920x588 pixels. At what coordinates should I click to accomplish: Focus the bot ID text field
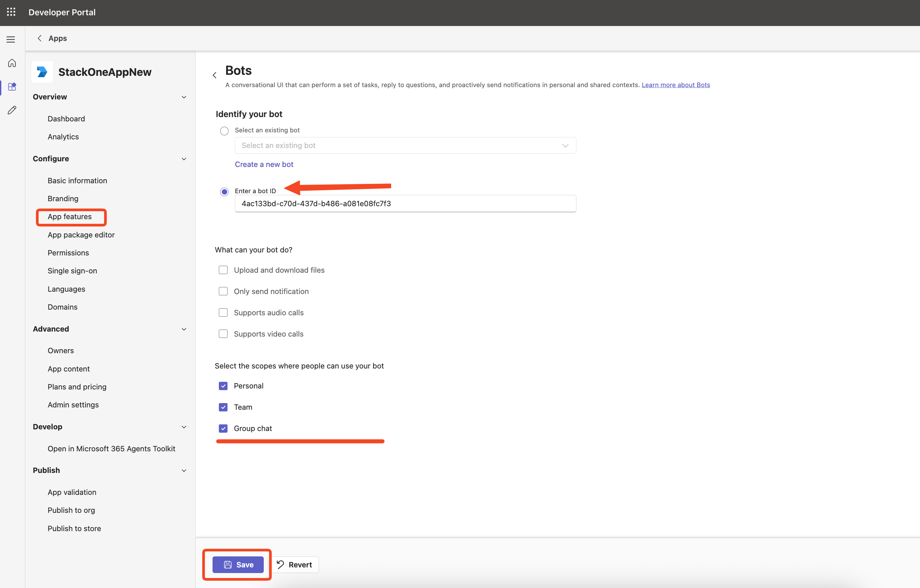pos(405,204)
